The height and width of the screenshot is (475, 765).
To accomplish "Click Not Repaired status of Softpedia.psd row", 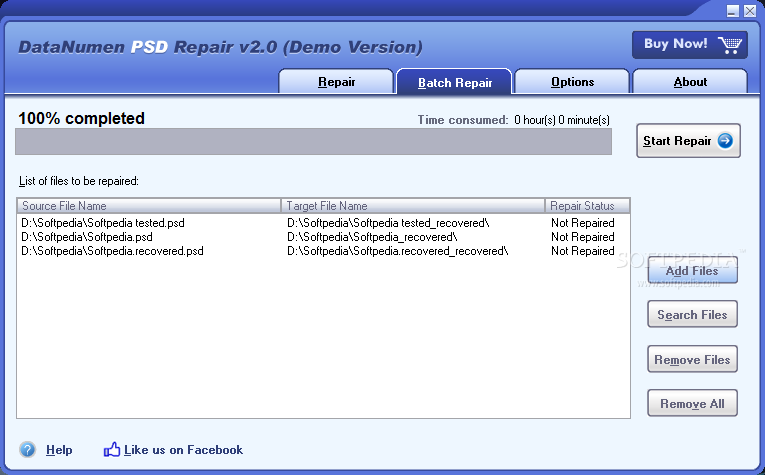I will (x=583, y=237).
